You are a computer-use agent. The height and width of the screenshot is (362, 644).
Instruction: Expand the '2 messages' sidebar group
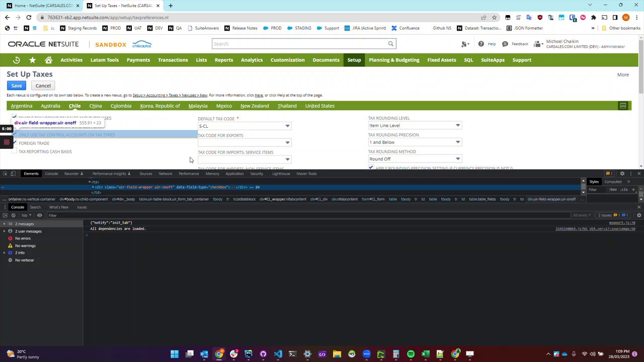pos(4,224)
